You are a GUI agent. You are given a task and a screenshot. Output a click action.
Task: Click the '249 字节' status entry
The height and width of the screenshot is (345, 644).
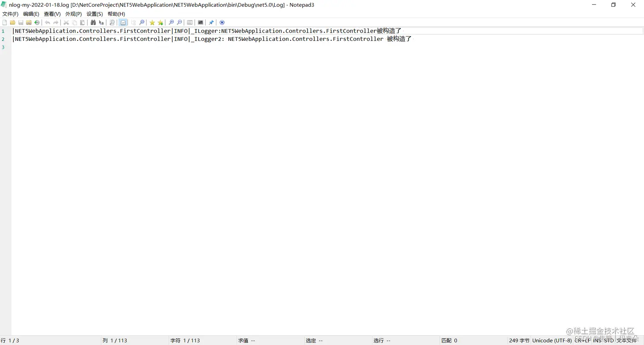coord(519,341)
